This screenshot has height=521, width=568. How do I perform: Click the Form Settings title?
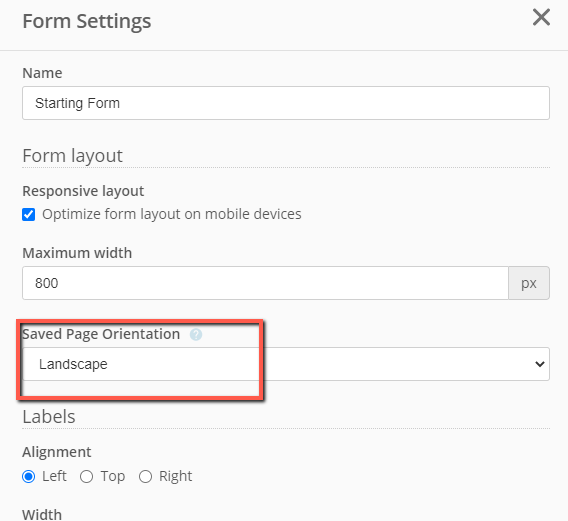87,21
